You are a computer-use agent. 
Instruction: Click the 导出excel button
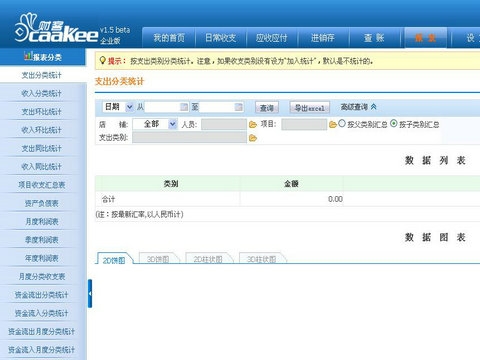[x=310, y=108]
